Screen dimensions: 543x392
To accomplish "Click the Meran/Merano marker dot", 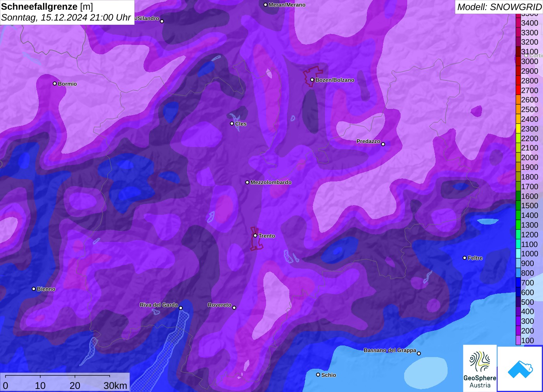I will coord(265,5).
